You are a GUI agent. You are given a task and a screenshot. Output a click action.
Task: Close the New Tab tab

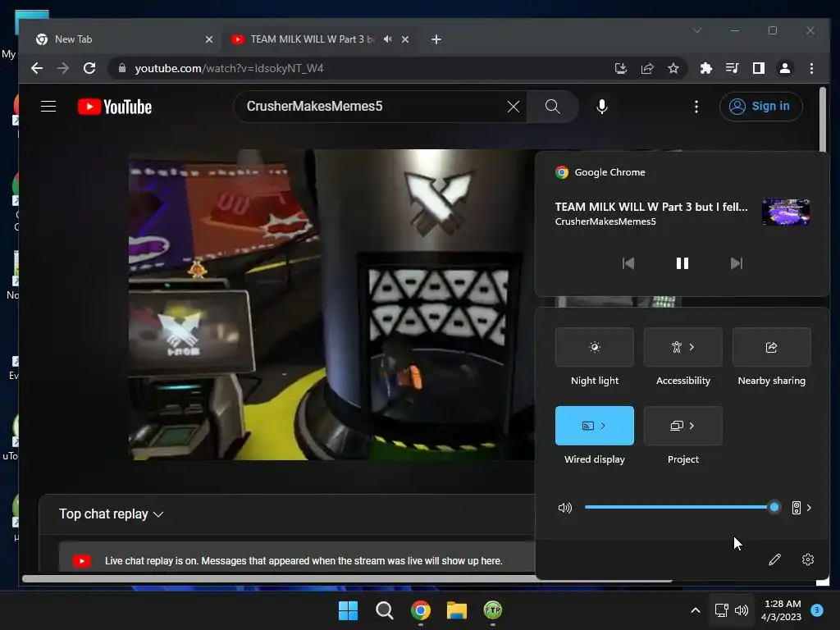pyautogui.click(x=209, y=39)
